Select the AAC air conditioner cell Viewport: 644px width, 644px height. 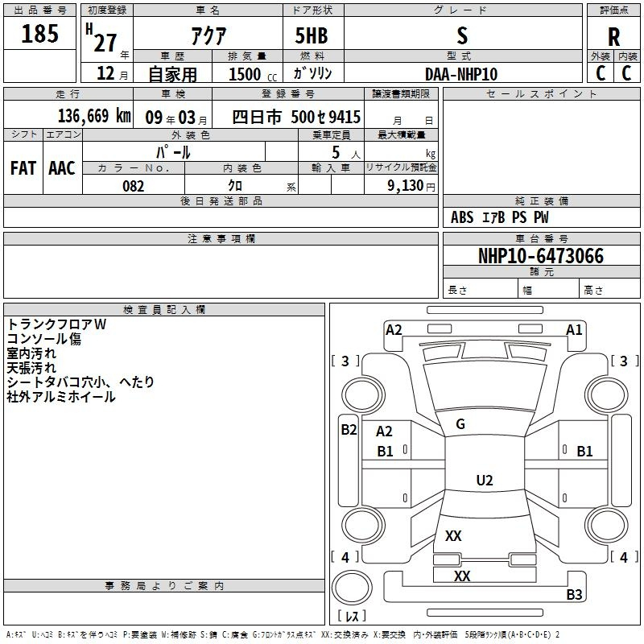62,167
